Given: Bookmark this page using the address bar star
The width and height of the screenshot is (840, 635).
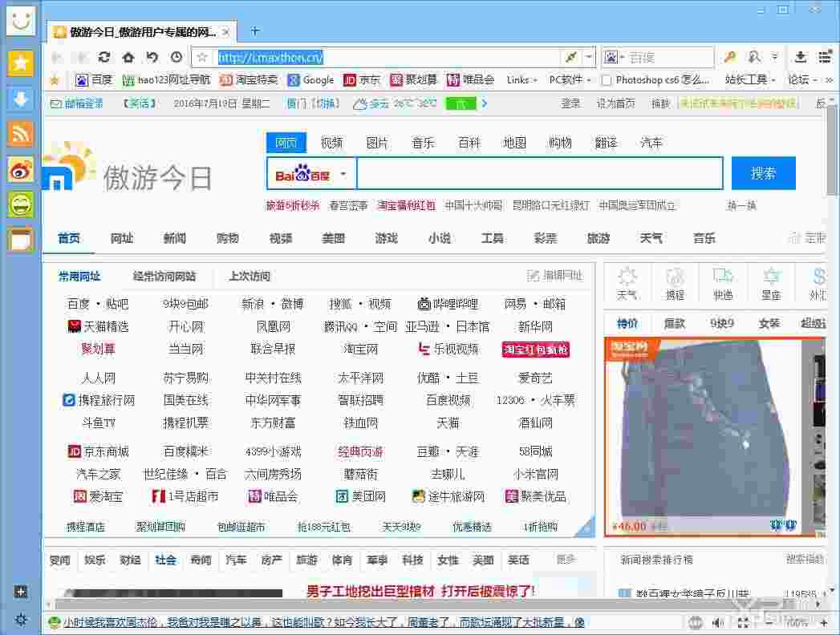Looking at the screenshot, I should (x=202, y=57).
